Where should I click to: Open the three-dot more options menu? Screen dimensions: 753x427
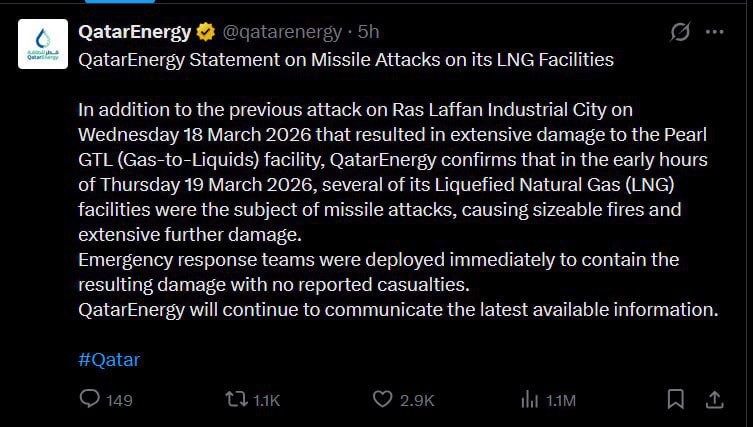click(x=714, y=32)
